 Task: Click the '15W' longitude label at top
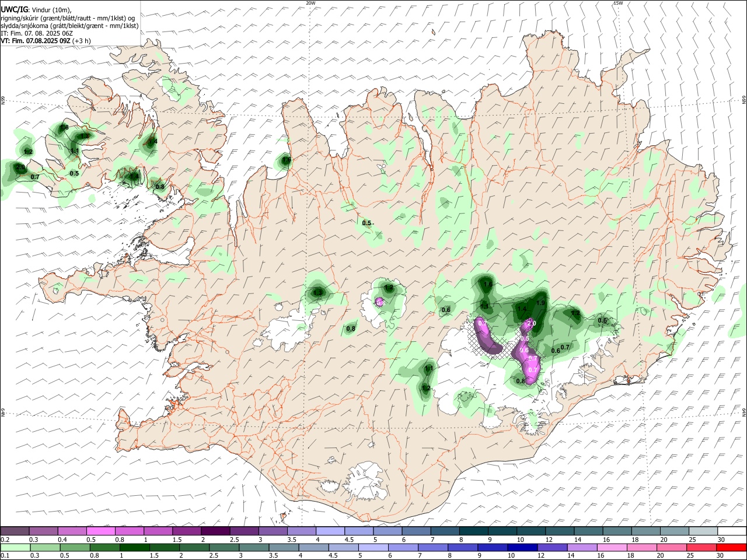tap(618, 3)
